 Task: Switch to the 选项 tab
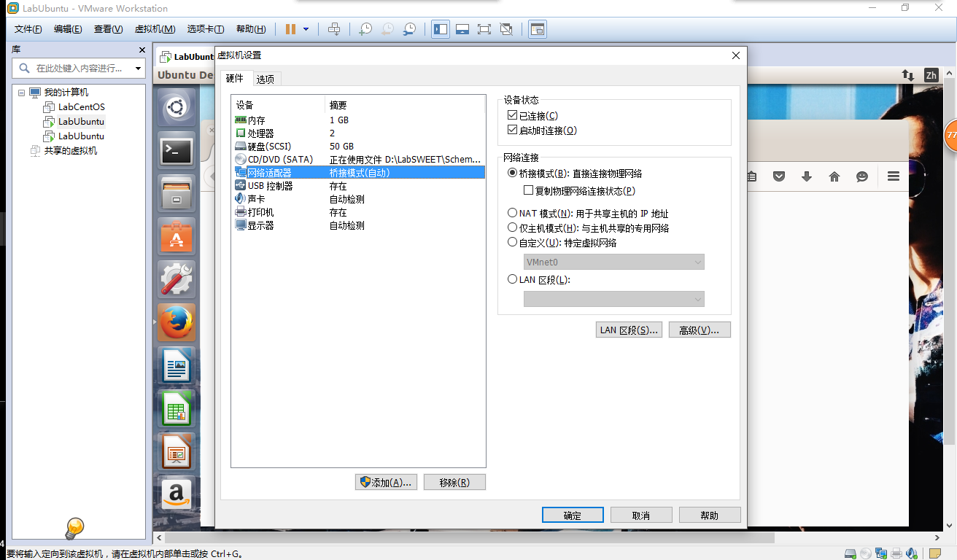tap(266, 79)
